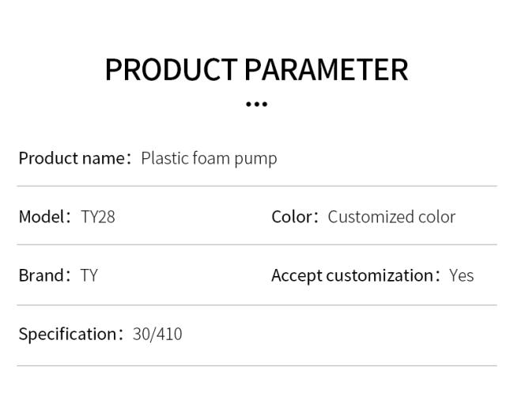Image resolution: width=514 pixels, height=420 pixels.
Task: Click divider line under Product name row
Action: click(x=257, y=186)
